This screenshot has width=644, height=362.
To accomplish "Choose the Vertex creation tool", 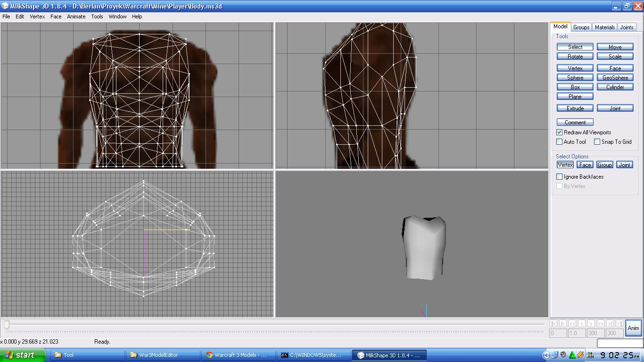I will click(575, 68).
